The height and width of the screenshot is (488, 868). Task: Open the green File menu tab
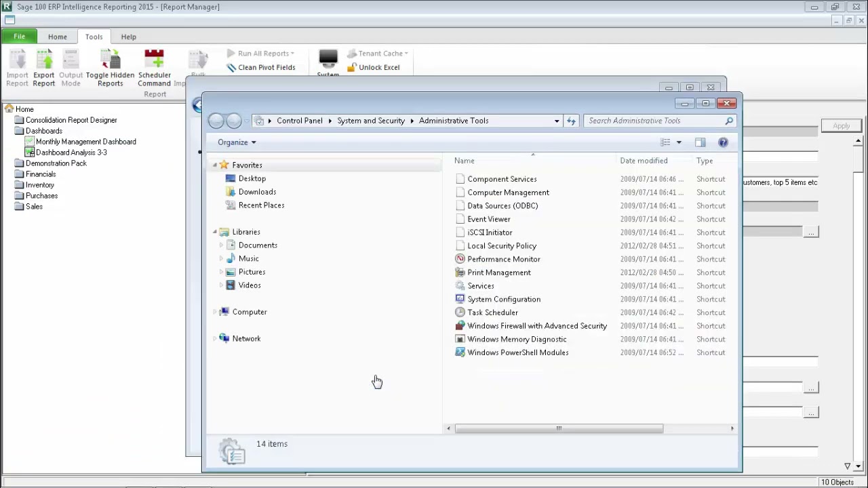coord(20,37)
